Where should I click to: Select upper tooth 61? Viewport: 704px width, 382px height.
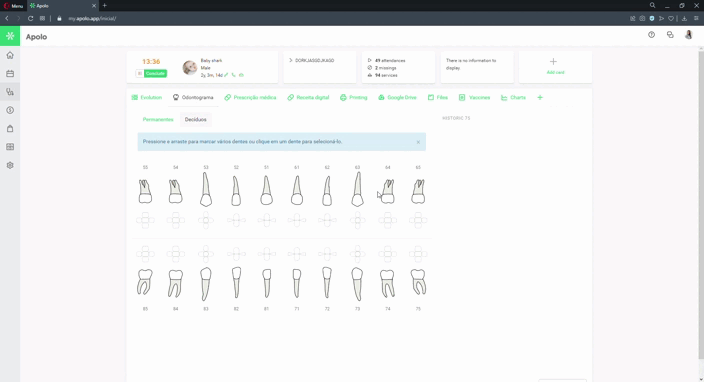297,190
